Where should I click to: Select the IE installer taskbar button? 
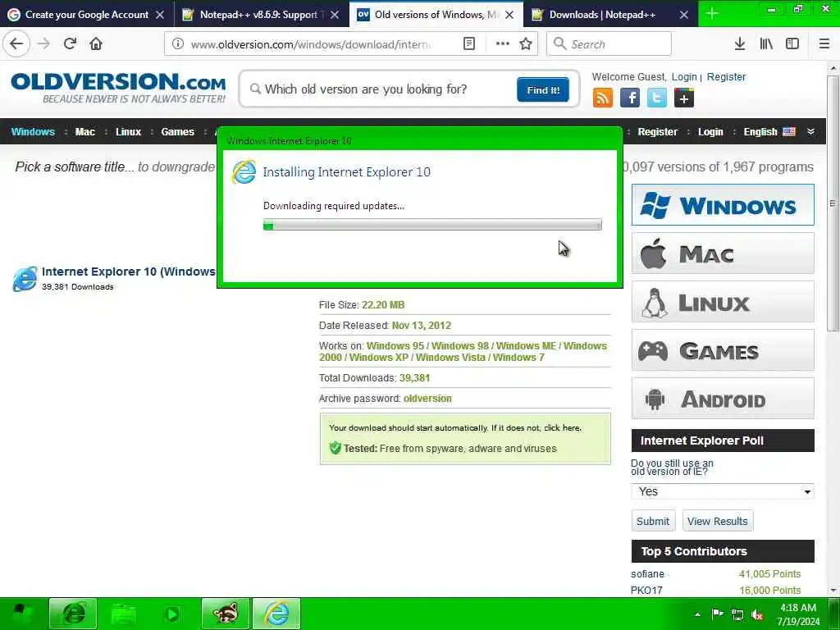(x=276, y=614)
